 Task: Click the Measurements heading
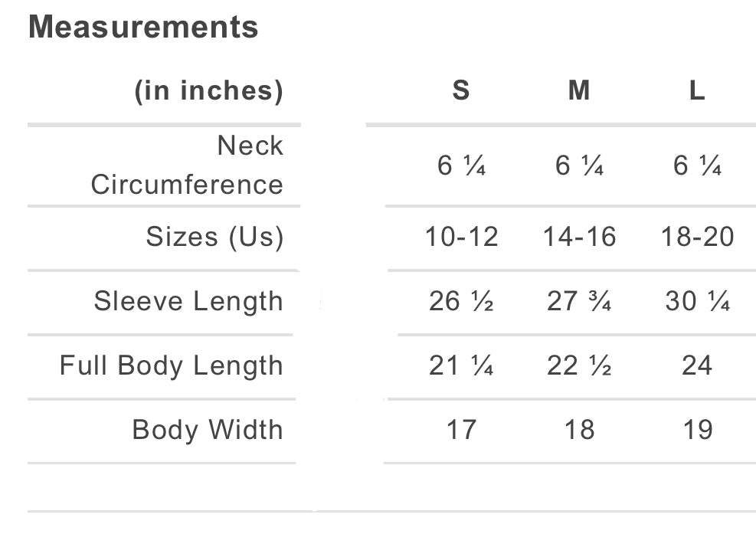point(143,28)
